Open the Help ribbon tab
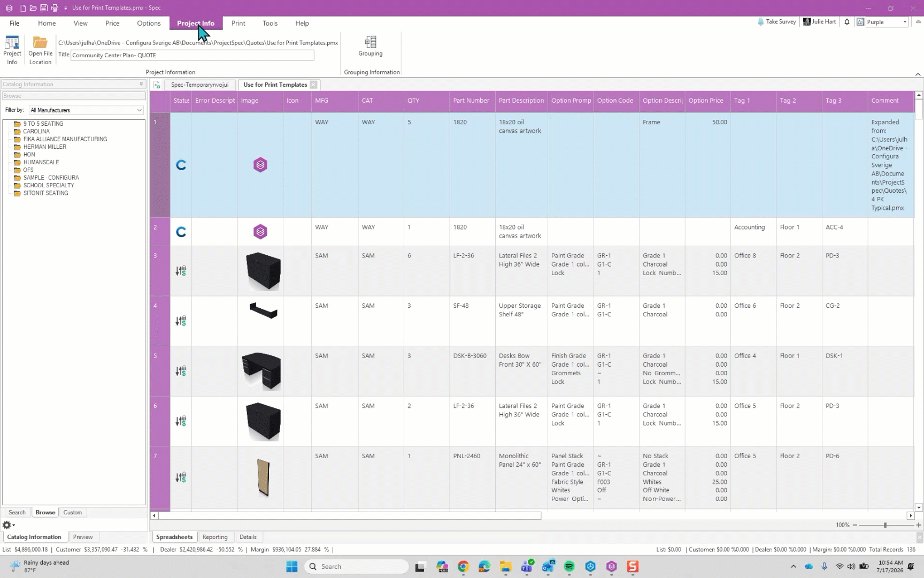Screen dimensions: 924x578 click(302, 23)
